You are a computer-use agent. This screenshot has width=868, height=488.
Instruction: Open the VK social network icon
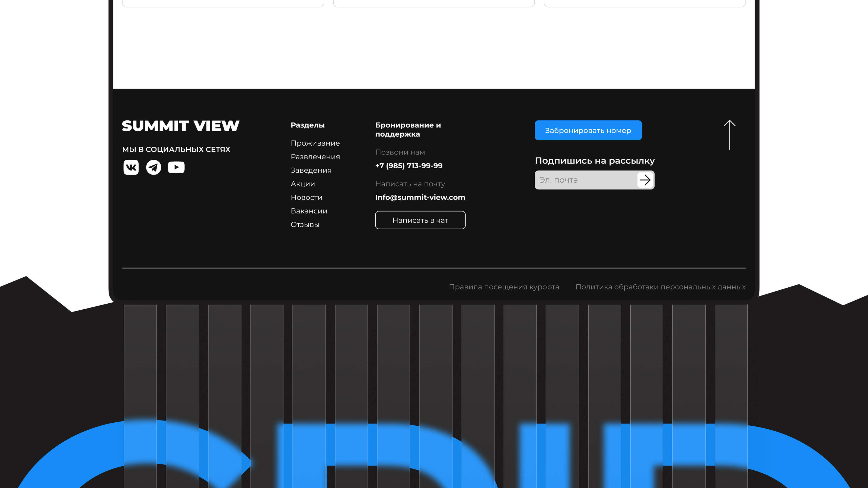pos(131,167)
